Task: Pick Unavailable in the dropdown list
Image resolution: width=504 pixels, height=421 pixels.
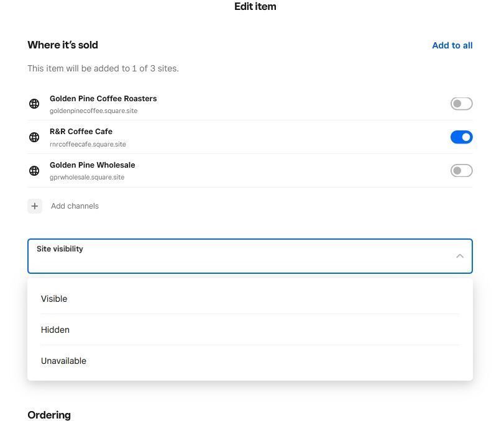Action: (63, 361)
